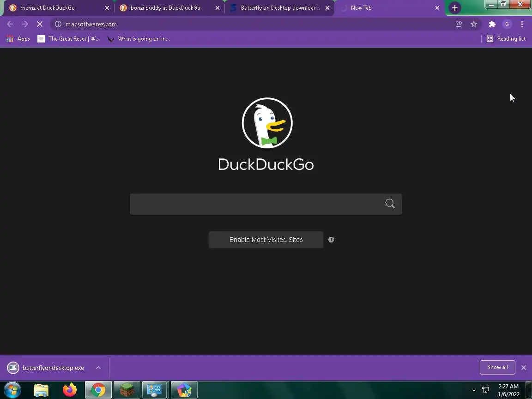Open File Explorer from the taskbar
The width and height of the screenshot is (532, 399).
point(41,390)
